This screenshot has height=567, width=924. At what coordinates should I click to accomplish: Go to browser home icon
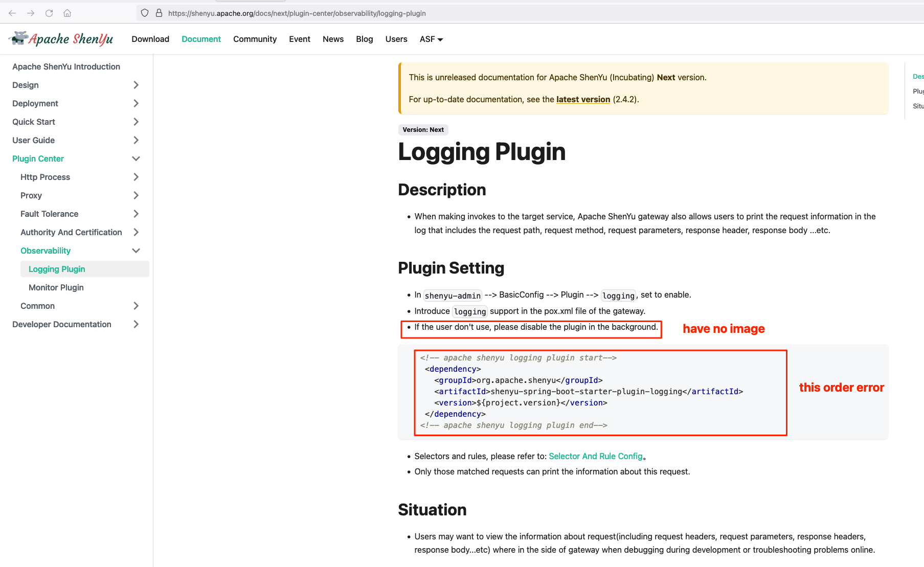67,13
